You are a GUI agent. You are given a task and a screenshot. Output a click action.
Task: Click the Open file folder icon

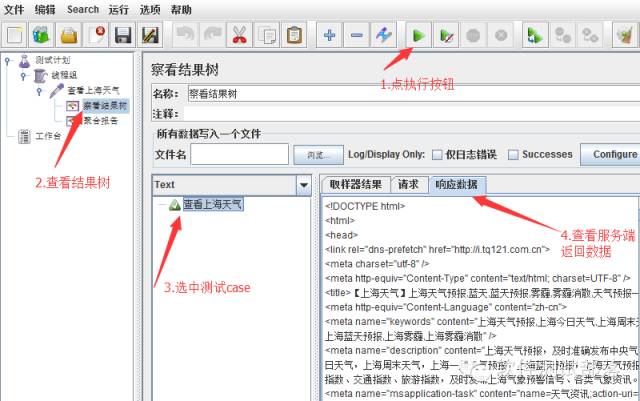69,35
